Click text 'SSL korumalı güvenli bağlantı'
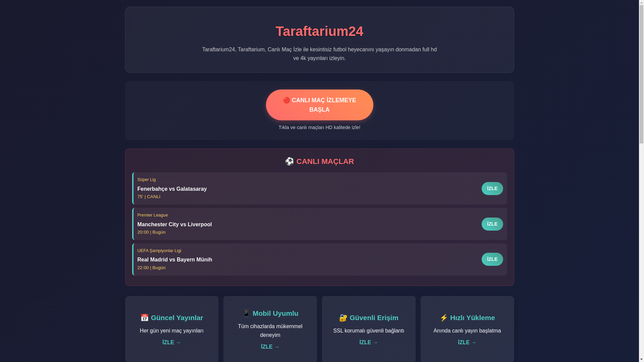The height and width of the screenshot is (362, 644). 369,330
